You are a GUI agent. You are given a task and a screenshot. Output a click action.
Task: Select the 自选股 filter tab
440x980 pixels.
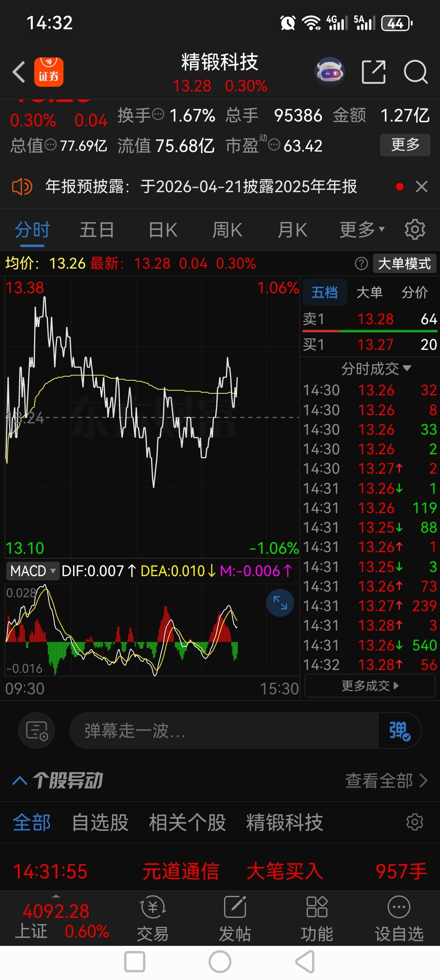100,822
